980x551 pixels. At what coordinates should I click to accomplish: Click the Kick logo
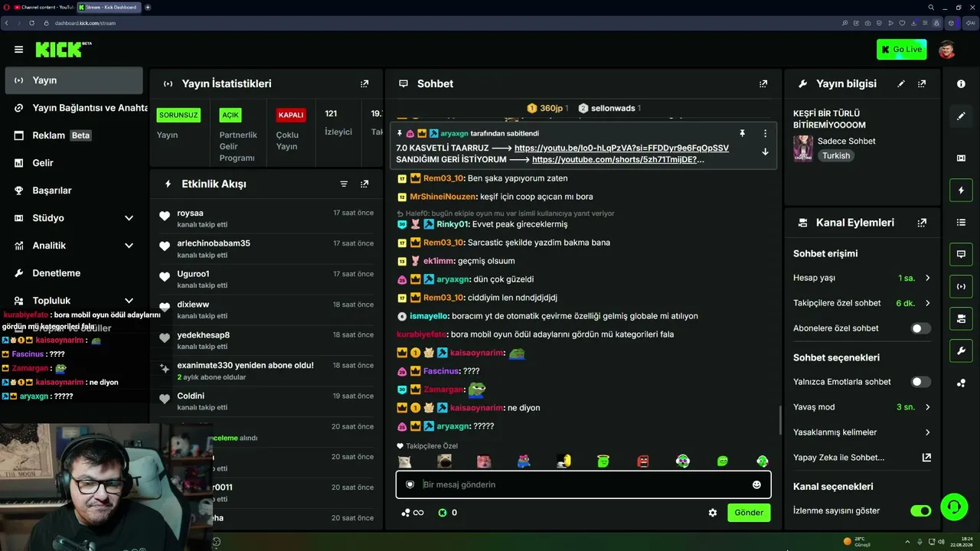click(x=63, y=50)
